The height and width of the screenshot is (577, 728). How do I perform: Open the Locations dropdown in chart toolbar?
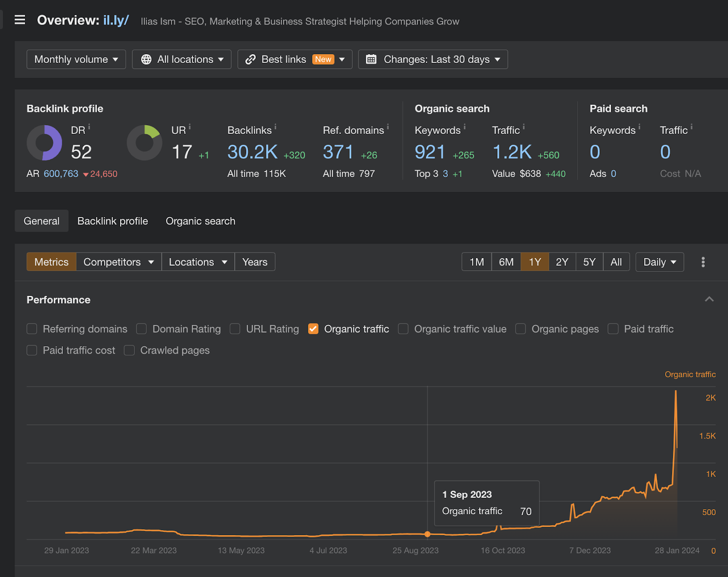198,262
